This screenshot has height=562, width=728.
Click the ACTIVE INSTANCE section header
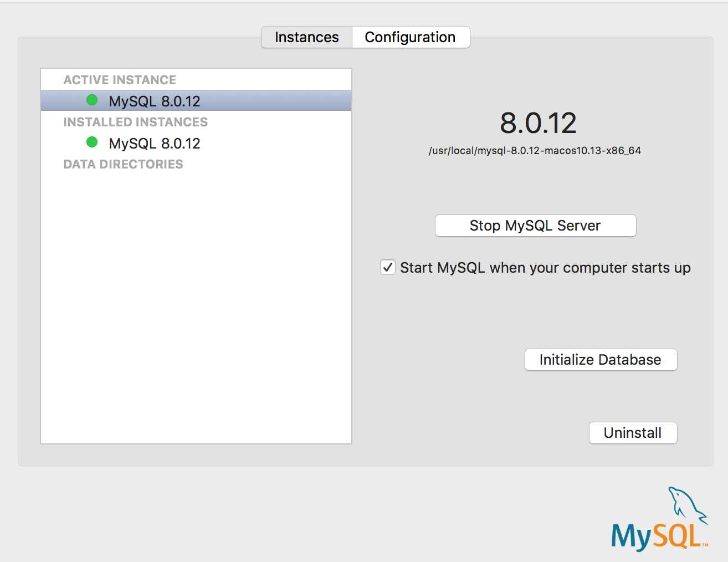[120, 80]
